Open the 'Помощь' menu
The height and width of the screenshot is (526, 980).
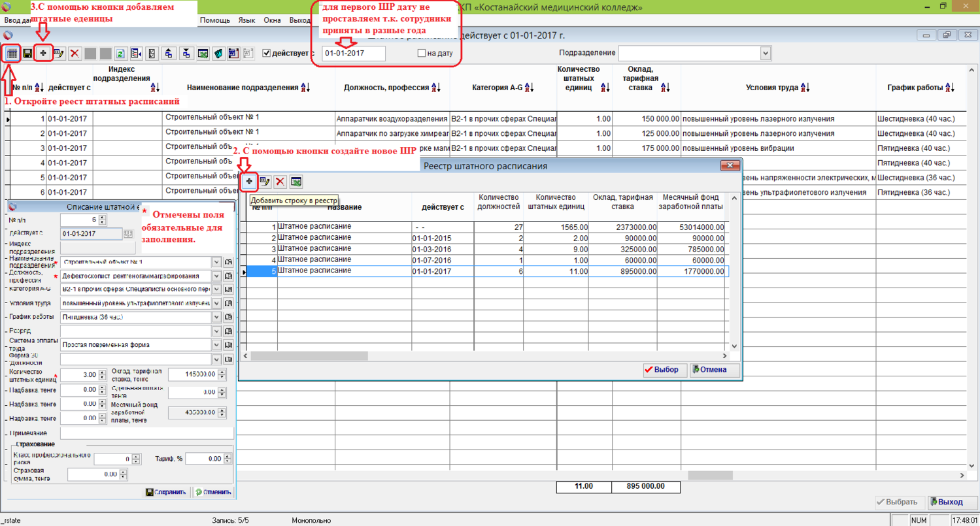click(214, 20)
